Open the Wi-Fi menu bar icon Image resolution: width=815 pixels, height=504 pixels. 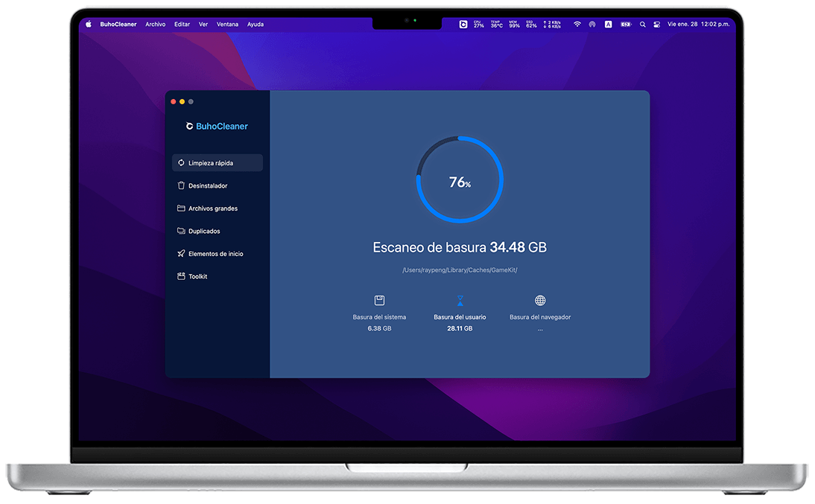pyautogui.click(x=577, y=24)
